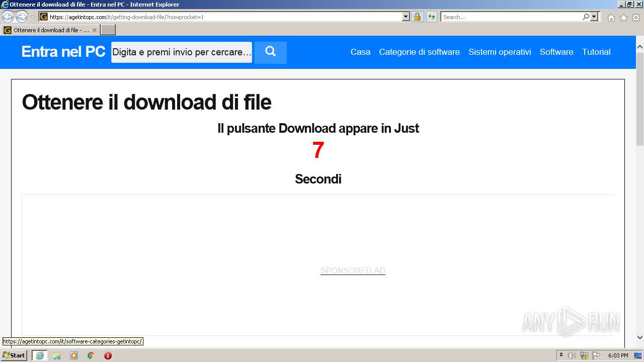Image resolution: width=644 pixels, height=362 pixels.
Task: Minimize the Internet Explorer window
Action: (621, 5)
